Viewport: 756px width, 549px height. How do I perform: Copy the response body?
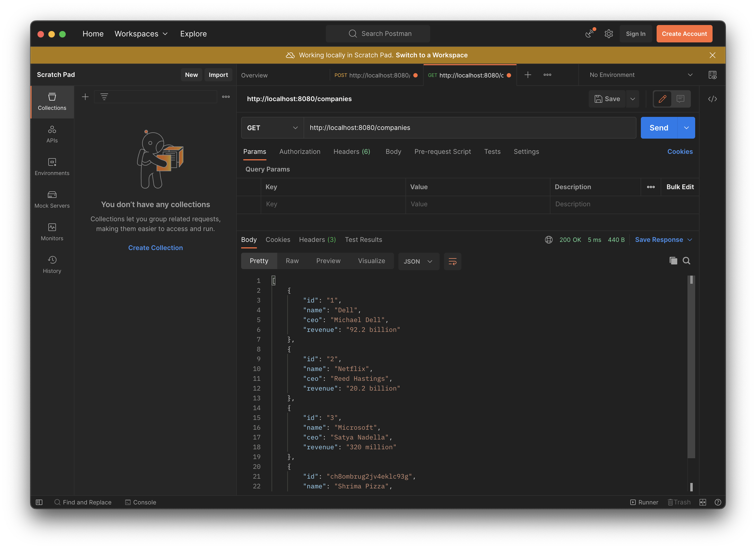point(673,260)
